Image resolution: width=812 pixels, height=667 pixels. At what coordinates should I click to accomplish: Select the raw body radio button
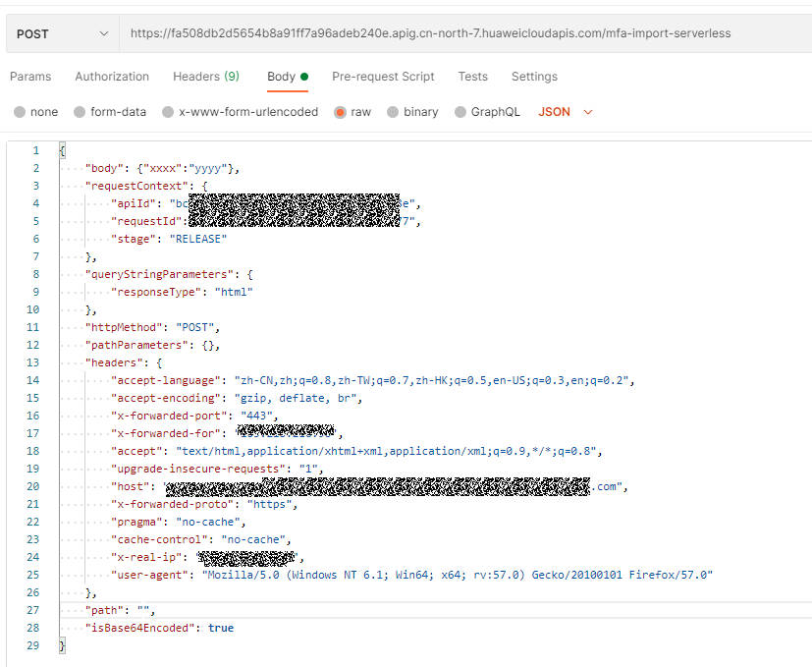(340, 112)
